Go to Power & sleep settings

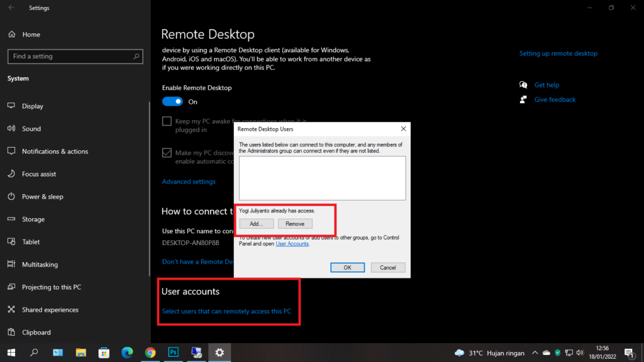coord(42,197)
